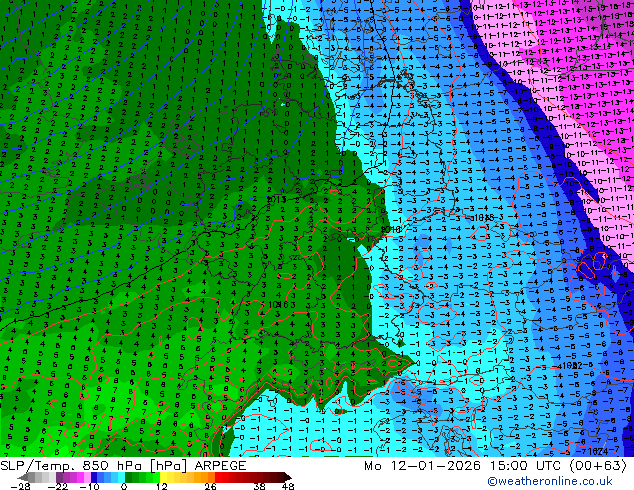The height and width of the screenshot is (490, 634).
Task: Click the 26 label under the color scale
Action: click(210, 486)
